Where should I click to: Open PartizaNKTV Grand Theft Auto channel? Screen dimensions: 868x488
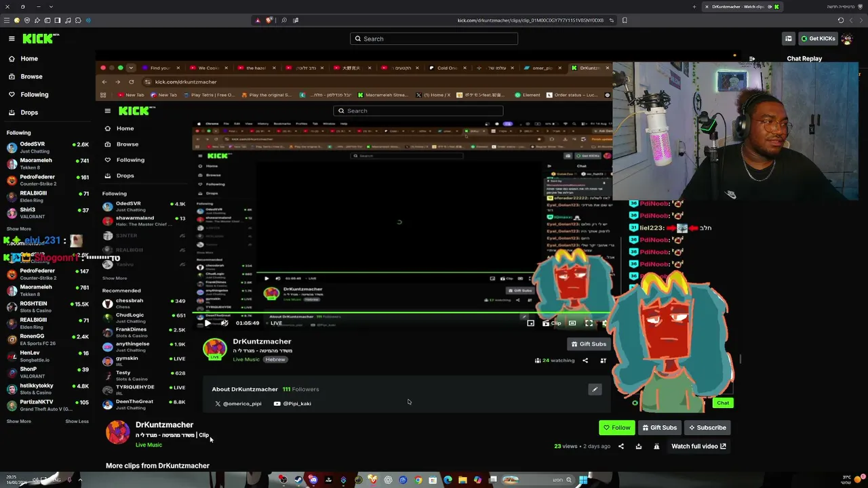point(47,405)
